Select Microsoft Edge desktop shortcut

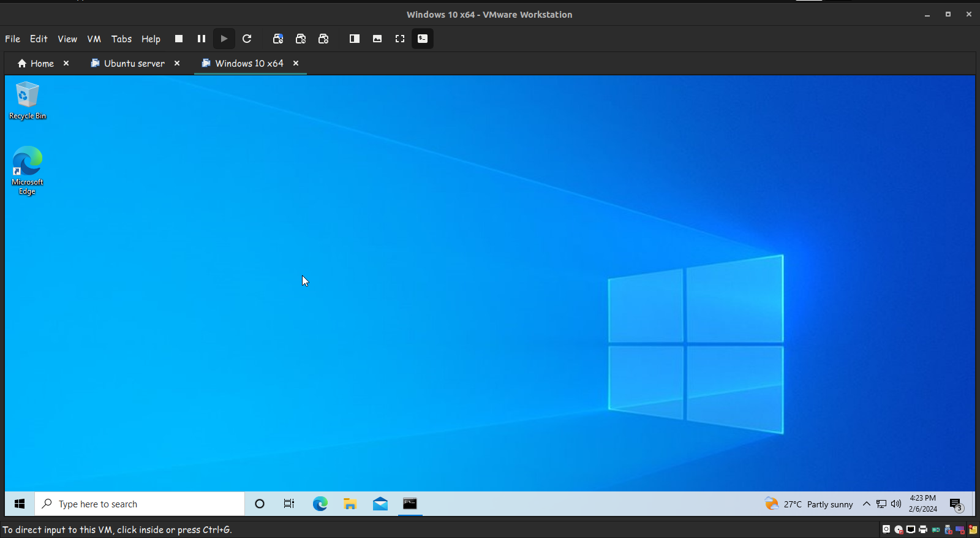pyautogui.click(x=28, y=170)
